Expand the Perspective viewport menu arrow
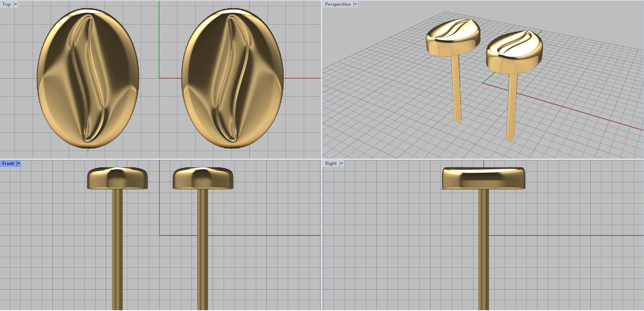Viewport: 644px width, 311px height. click(355, 4)
